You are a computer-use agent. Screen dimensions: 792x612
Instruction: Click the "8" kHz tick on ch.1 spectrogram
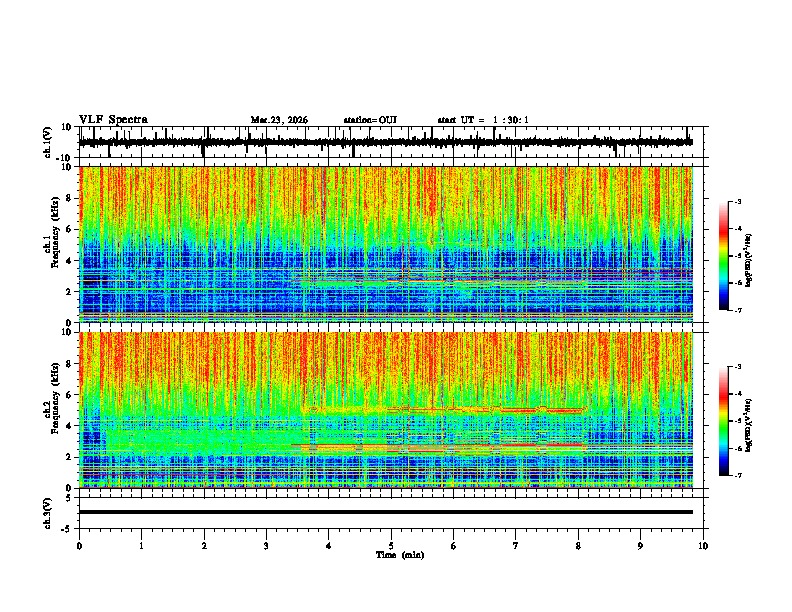click(x=69, y=198)
